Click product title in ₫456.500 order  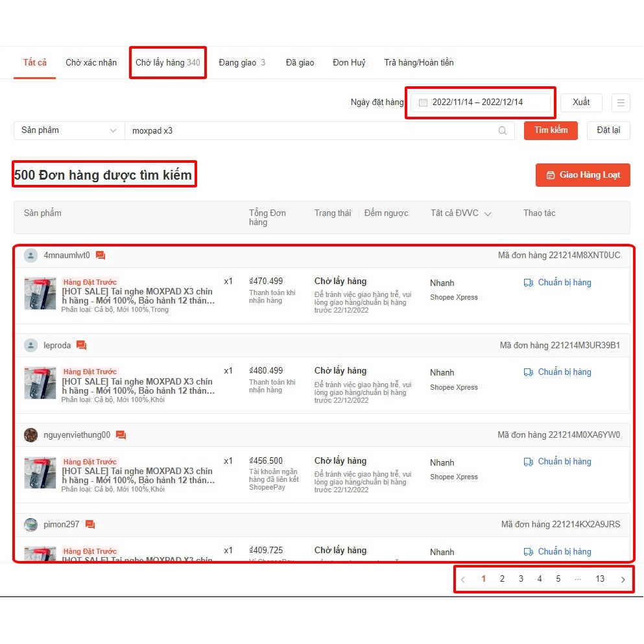pyautogui.click(x=138, y=475)
